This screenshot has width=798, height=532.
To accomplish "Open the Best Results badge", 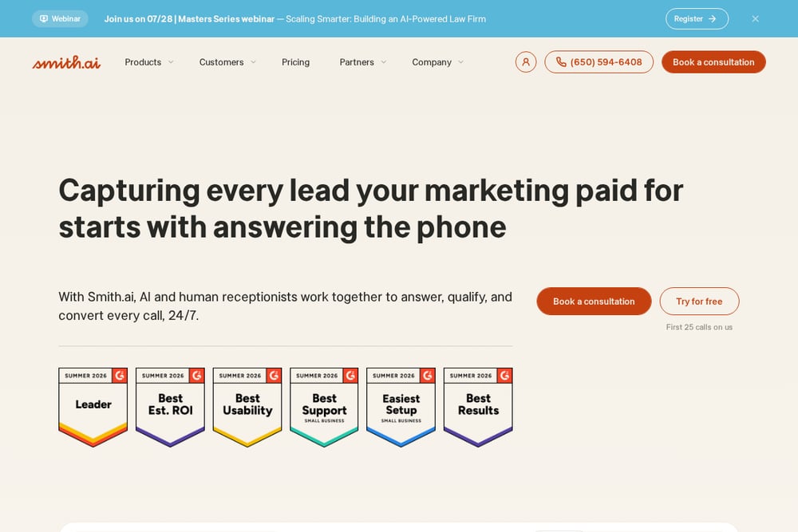I will [478, 407].
